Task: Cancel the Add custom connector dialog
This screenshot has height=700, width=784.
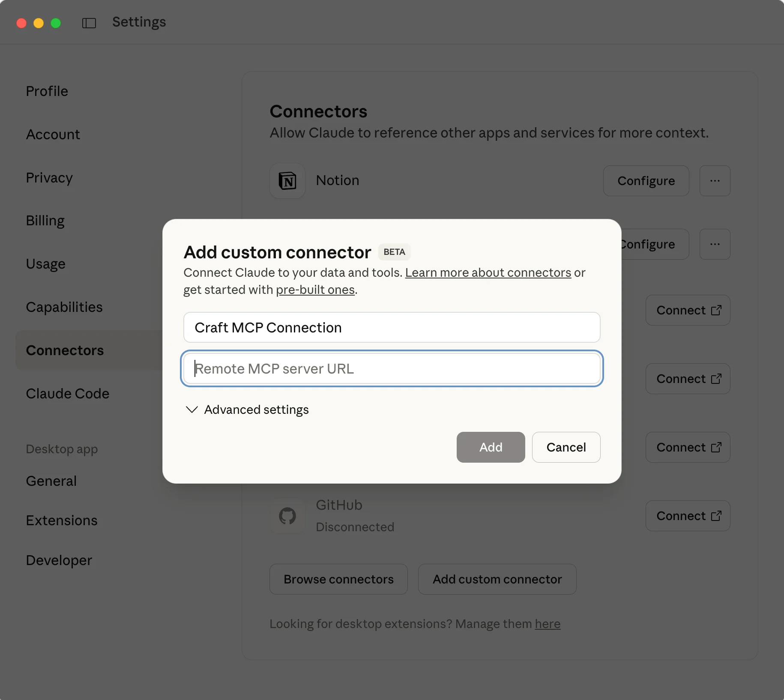Action: [566, 447]
